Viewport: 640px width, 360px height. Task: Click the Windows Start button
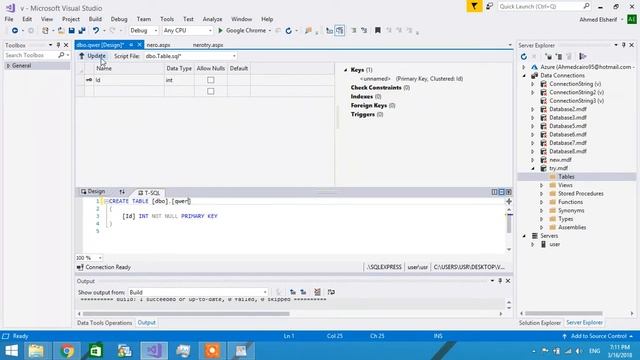[11, 351]
